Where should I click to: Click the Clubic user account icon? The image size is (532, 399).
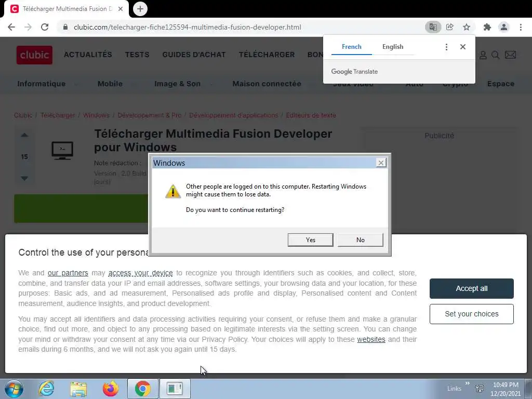(483, 55)
